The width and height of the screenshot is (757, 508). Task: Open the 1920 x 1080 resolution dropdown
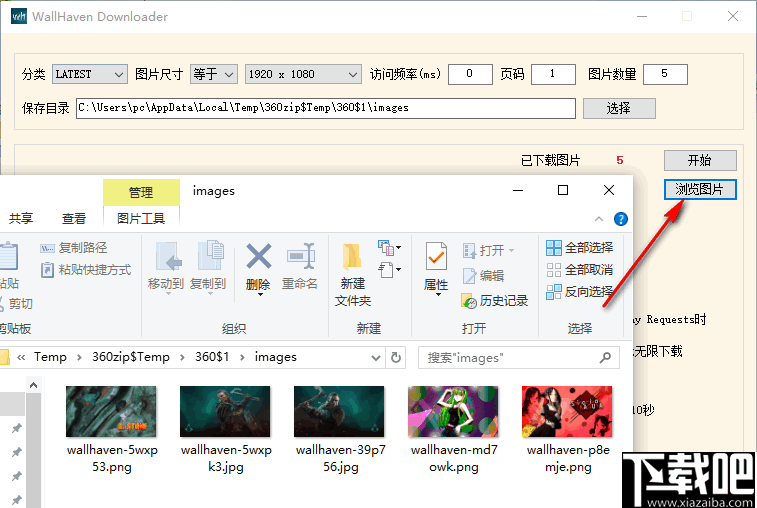click(x=303, y=74)
